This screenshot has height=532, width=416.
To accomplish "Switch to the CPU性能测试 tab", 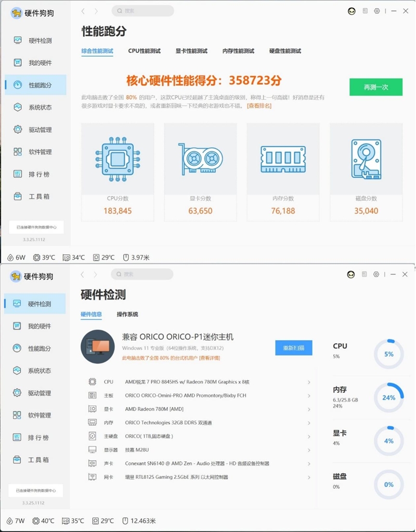I will [x=144, y=51].
